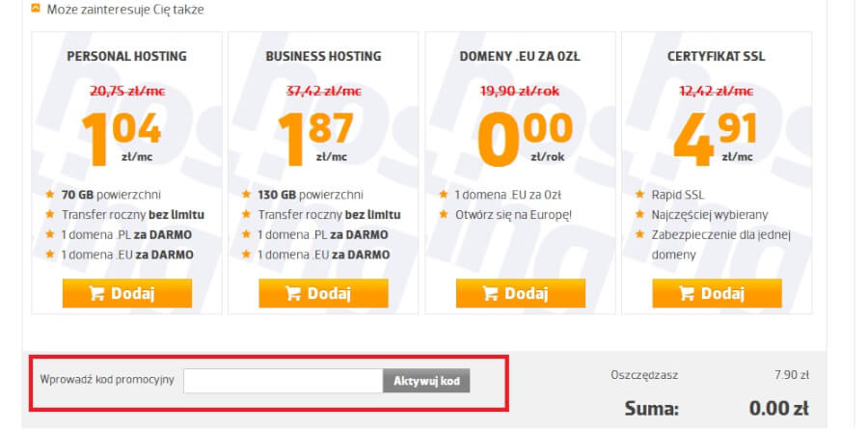Image resolution: width=868 pixels, height=431 pixels.
Task: Click the 1.04 zł/mc Personal Hosting price
Action: tap(122, 136)
